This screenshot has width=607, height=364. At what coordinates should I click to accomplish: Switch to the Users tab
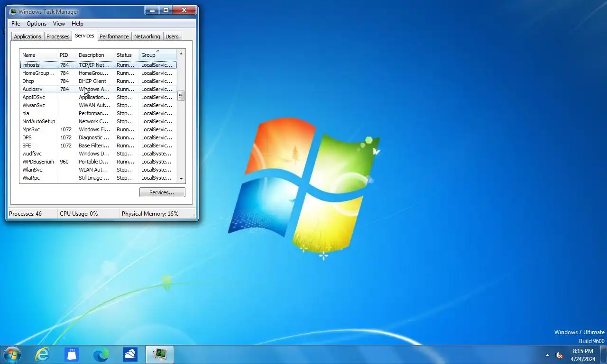(172, 36)
